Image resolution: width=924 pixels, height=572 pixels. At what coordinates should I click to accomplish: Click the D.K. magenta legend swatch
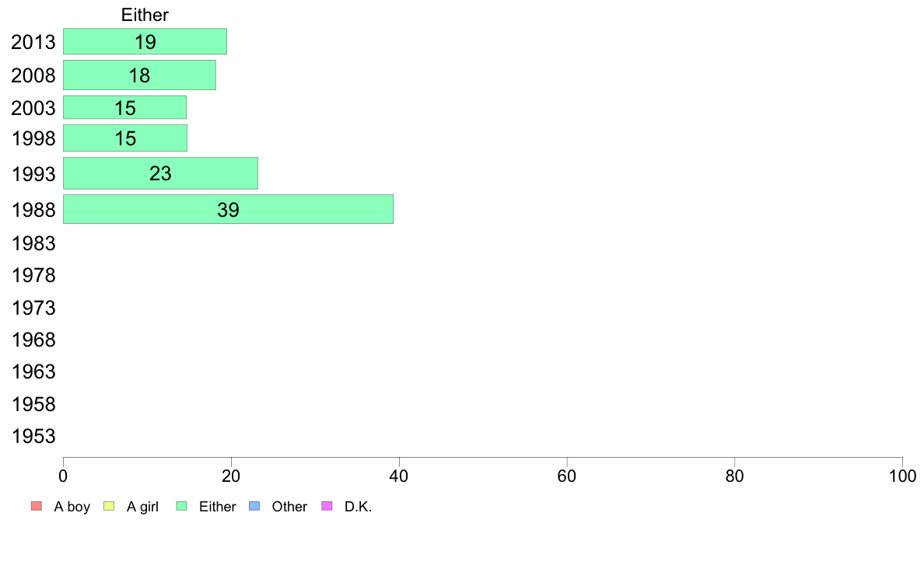point(327,506)
